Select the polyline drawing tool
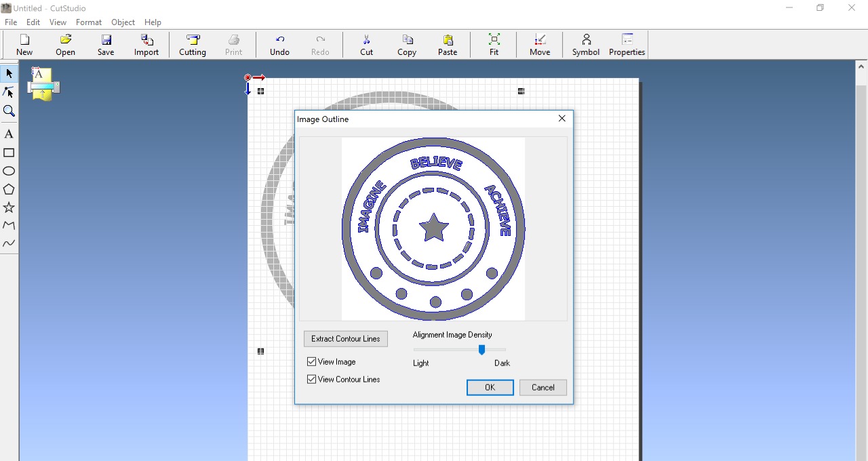This screenshot has width=868, height=461. tap(9, 225)
